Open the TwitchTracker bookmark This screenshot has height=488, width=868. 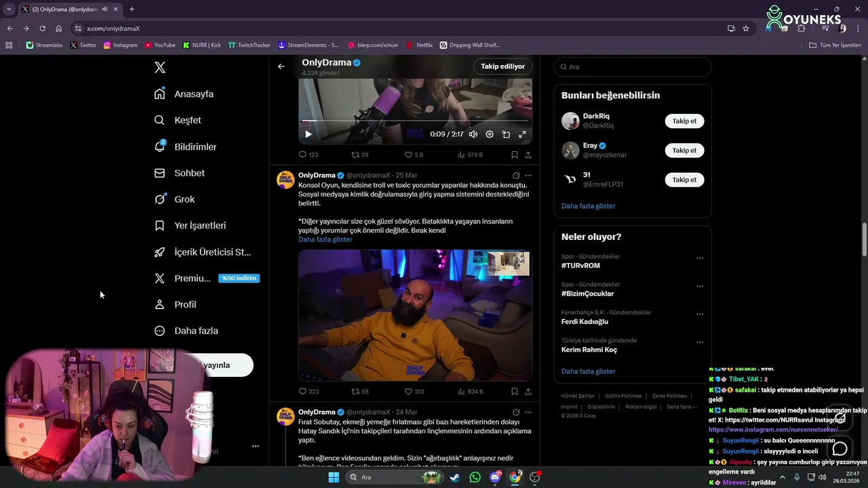click(249, 45)
